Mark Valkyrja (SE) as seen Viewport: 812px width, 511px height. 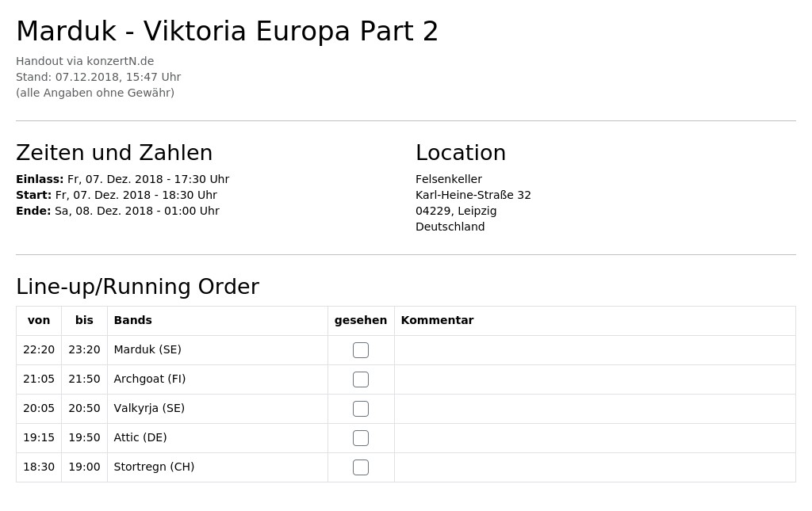point(361,409)
